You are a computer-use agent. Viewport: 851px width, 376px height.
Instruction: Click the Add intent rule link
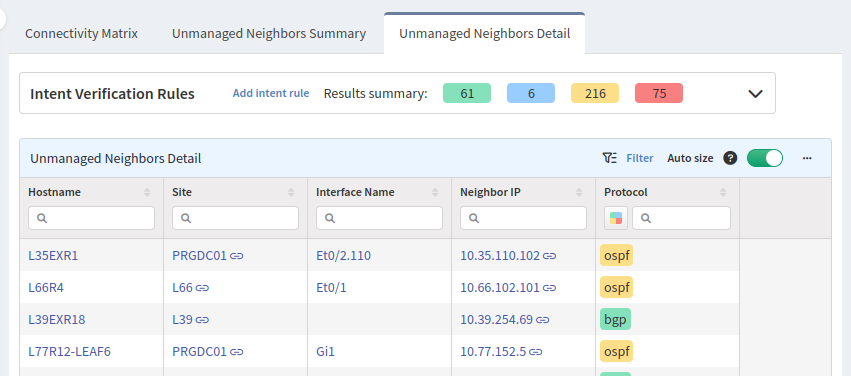(271, 93)
